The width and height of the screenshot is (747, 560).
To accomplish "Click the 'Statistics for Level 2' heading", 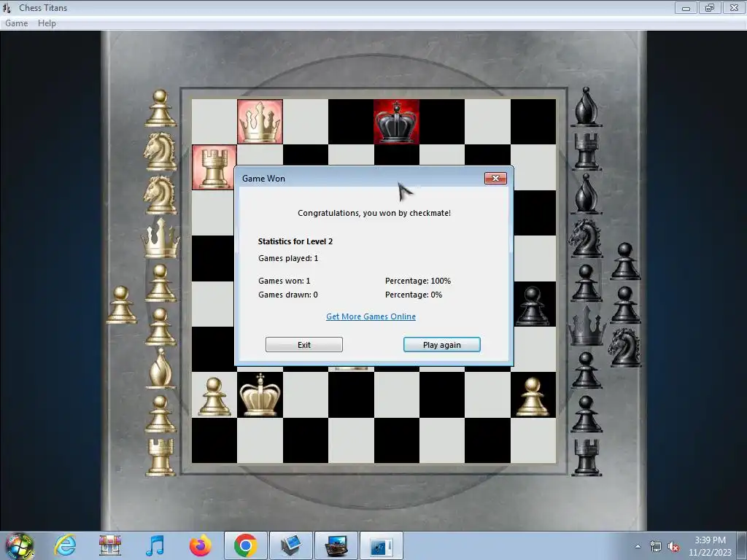I will pos(295,241).
